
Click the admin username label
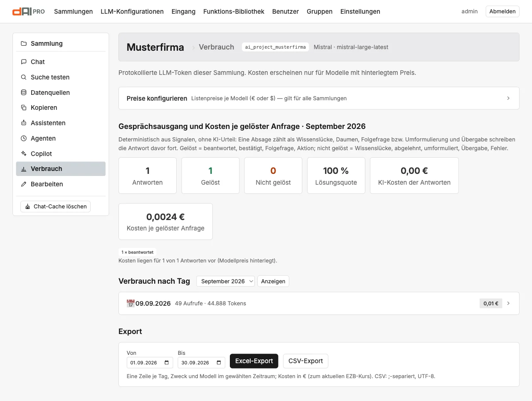470,12
